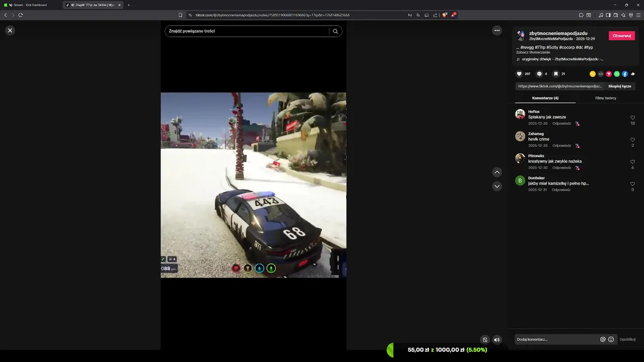Click the yellow repost icon
Image resolution: width=644 pixels, height=362 pixels.
pos(593,74)
